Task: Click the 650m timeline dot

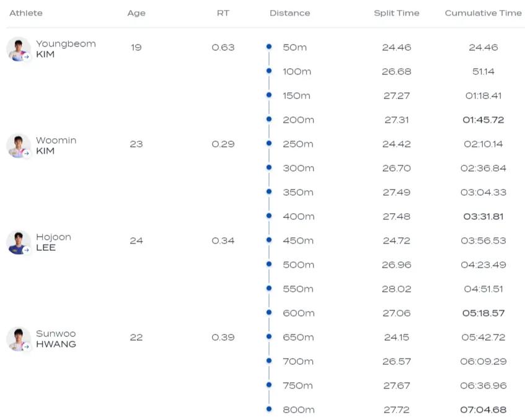Action: pos(269,336)
